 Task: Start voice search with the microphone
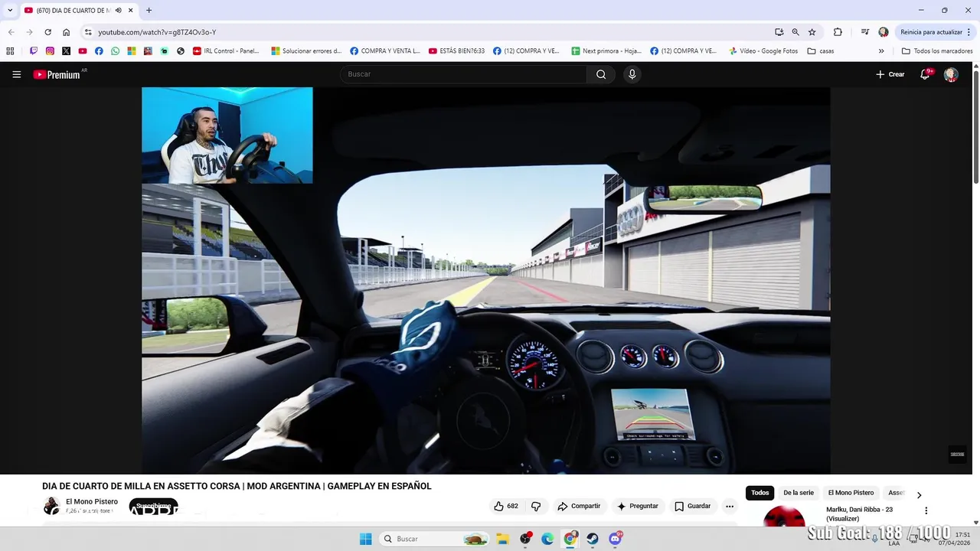click(x=632, y=74)
